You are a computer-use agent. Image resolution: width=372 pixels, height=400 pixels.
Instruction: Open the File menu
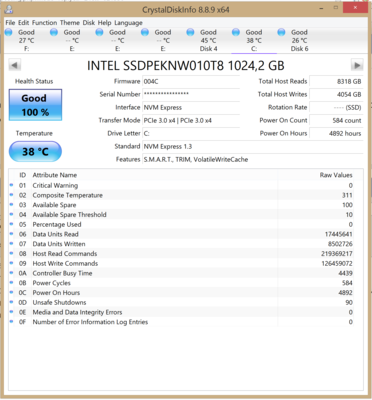coord(10,23)
